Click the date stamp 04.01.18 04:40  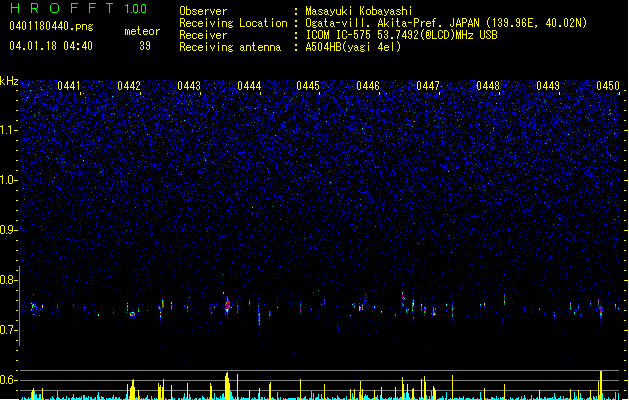pos(51,46)
